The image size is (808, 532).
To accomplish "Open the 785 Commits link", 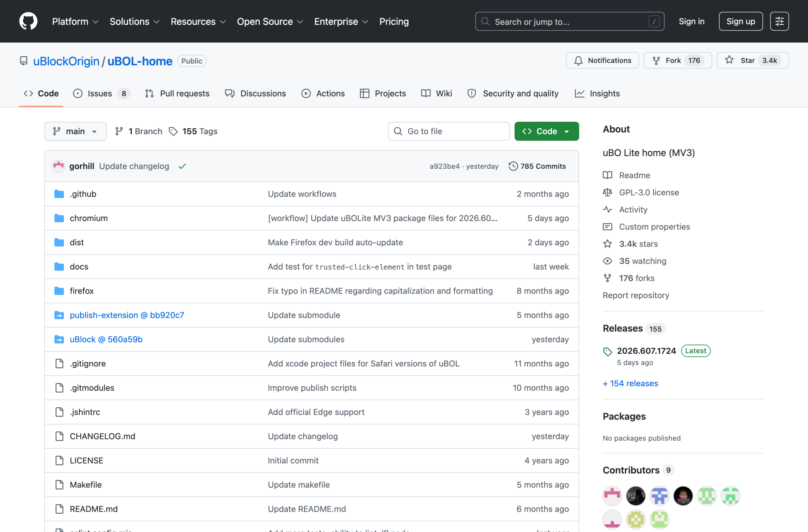I will [538, 166].
